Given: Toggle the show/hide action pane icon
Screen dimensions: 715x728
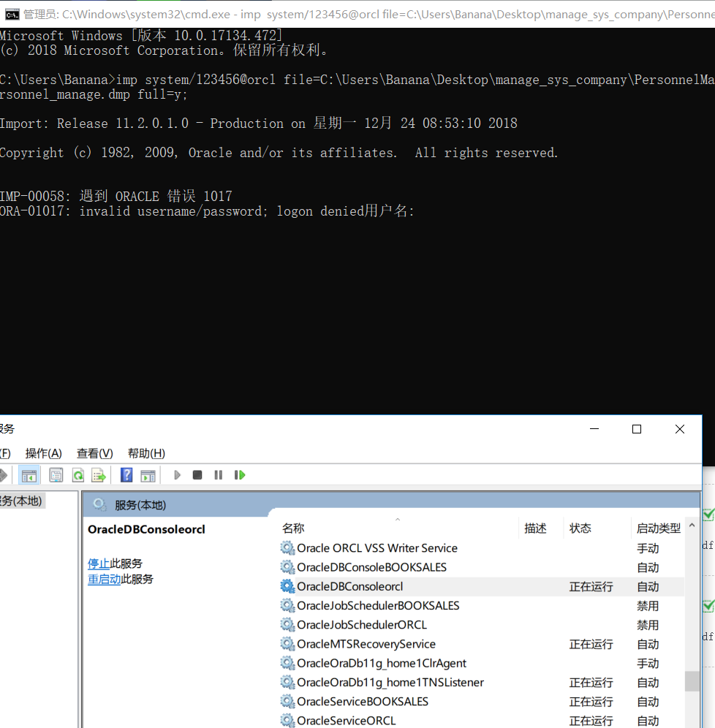Looking at the screenshot, I should 148,475.
